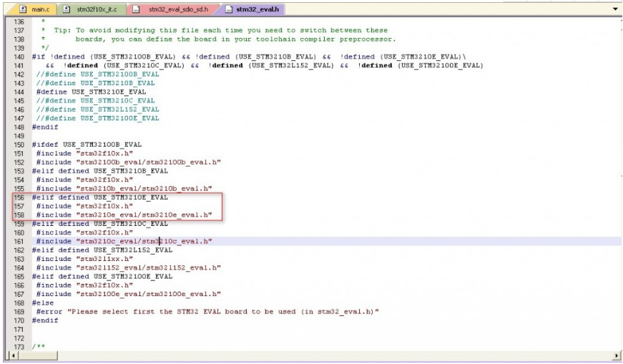Viewport: 623px width, 364px height.
Task: Click line number 169 in the gutter
Action: pyautogui.click(x=19, y=312)
